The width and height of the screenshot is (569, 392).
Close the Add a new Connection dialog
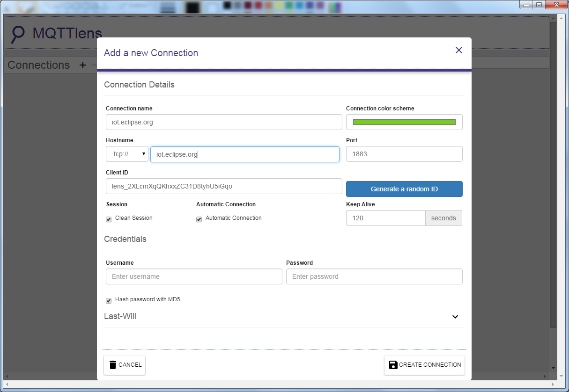pos(459,50)
